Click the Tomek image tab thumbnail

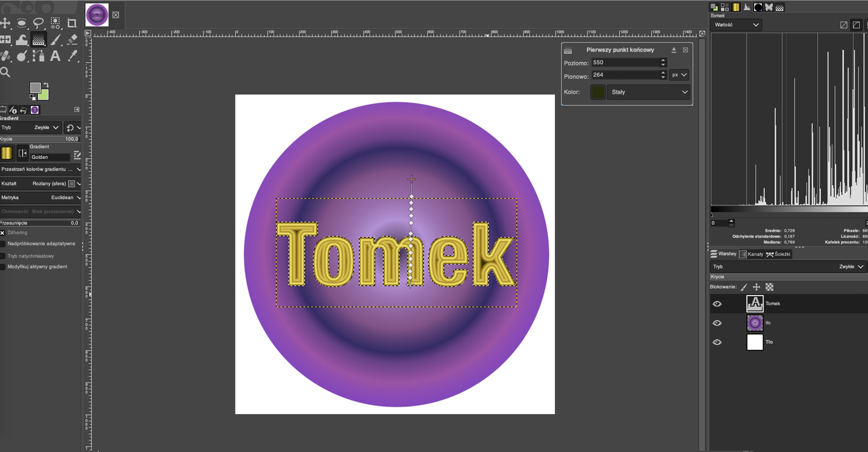pos(97,15)
